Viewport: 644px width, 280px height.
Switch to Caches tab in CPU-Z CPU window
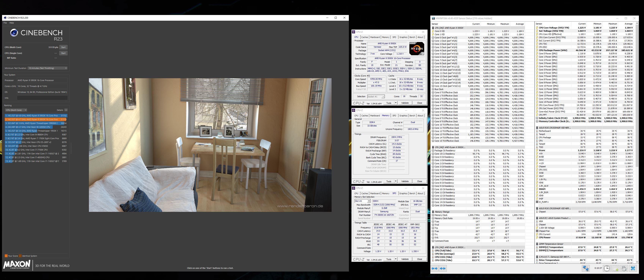pos(365,37)
